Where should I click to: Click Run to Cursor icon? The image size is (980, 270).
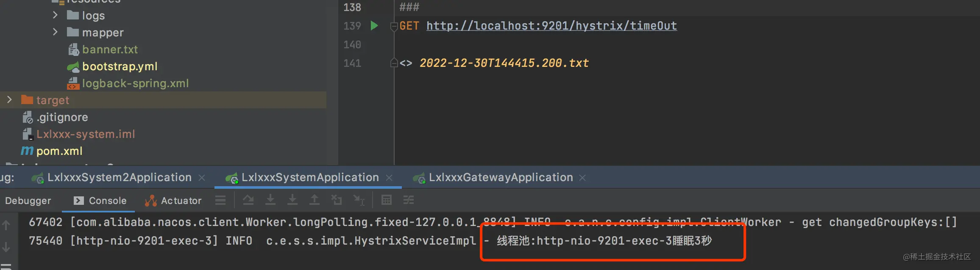(359, 200)
